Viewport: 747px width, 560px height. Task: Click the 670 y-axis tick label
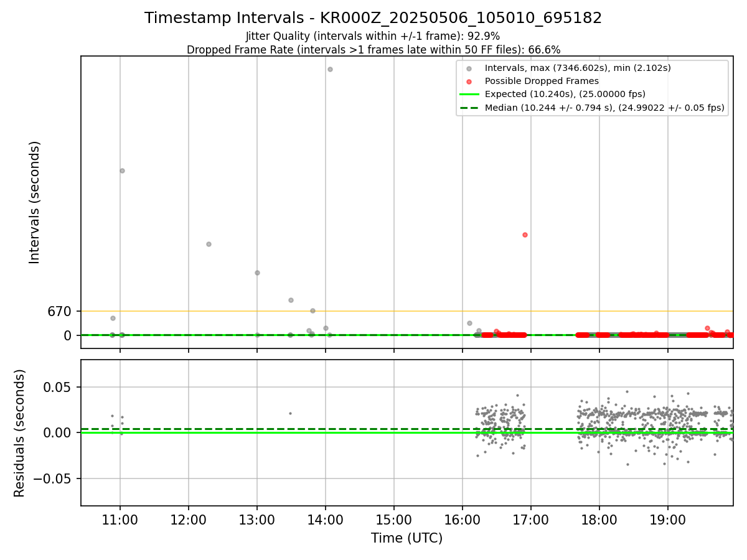(x=60, y=311)
